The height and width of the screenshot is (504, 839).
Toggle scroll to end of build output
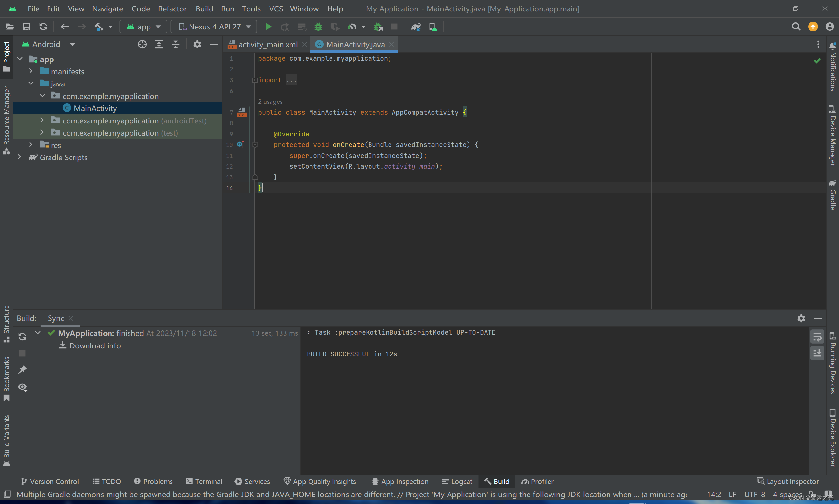click(x=817, y=353)
